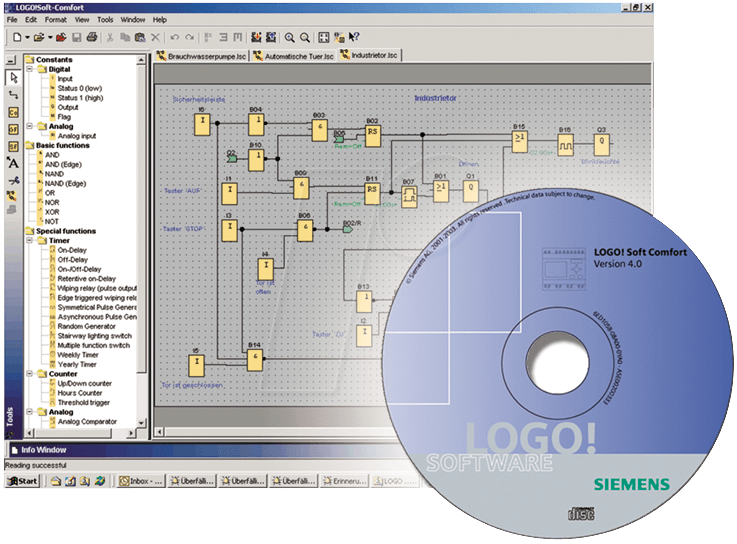This screenshot has height=544, width=737.
Task: Open the Tools menu
Action: coord(105,20)
